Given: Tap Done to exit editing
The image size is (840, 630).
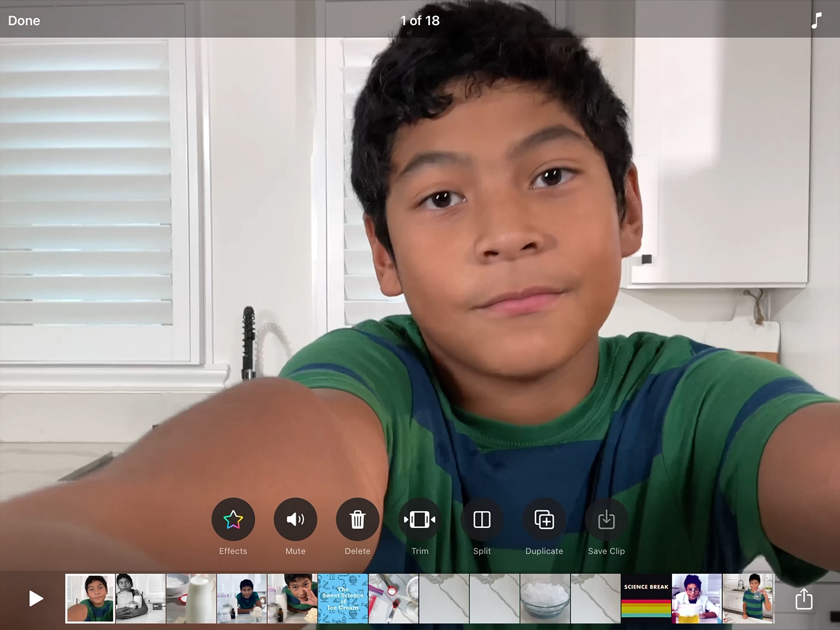Looking at the screenshot, I should (x=24, y=20).
